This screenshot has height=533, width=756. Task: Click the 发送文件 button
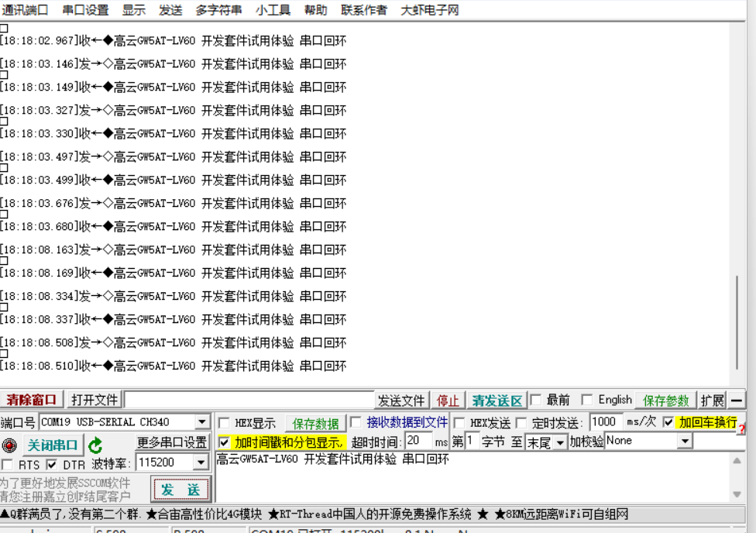(x=401, y=401)
